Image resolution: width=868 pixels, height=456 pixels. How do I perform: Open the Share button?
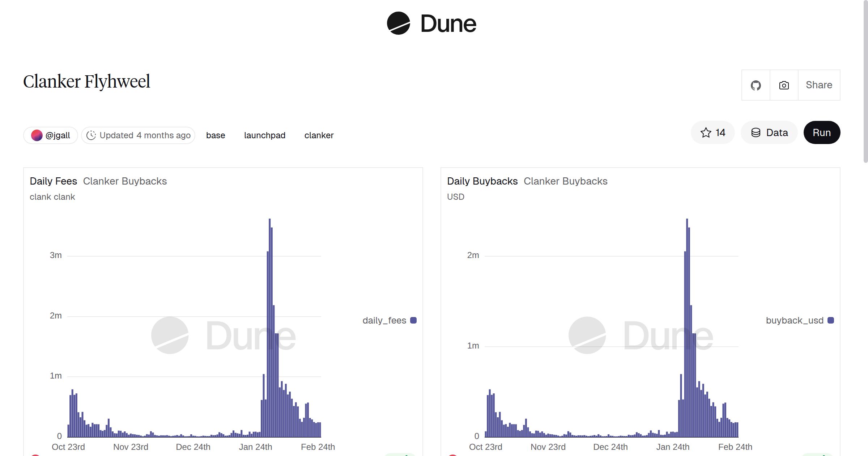pyautogui.click(x=819, y=85)
